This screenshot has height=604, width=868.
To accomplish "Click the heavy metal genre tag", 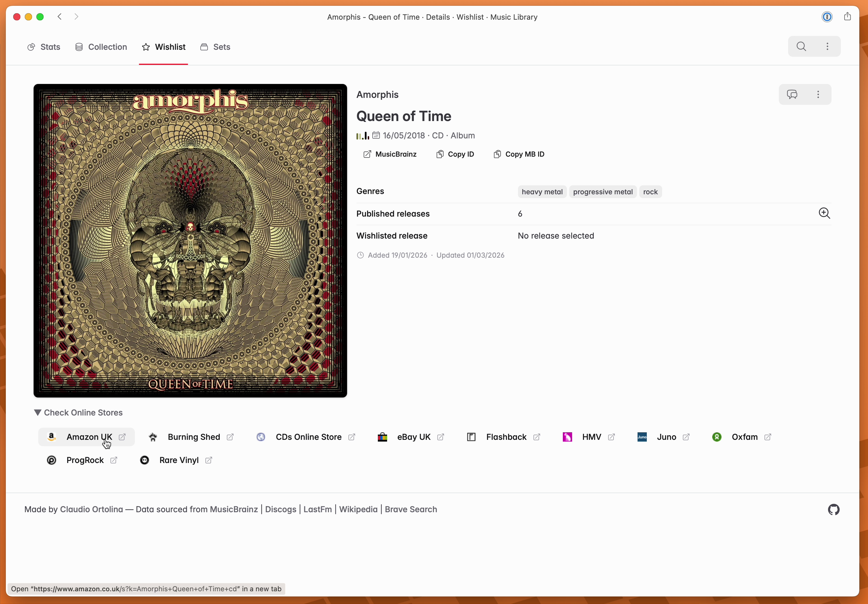I will [542, 192].
